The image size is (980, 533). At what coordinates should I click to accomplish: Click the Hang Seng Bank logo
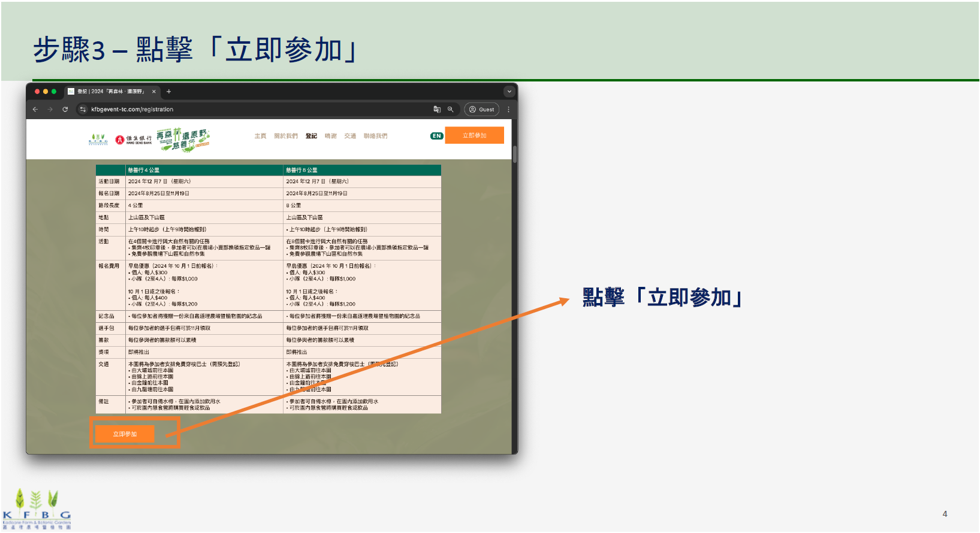pyautogui.click(x=133, y=140)
